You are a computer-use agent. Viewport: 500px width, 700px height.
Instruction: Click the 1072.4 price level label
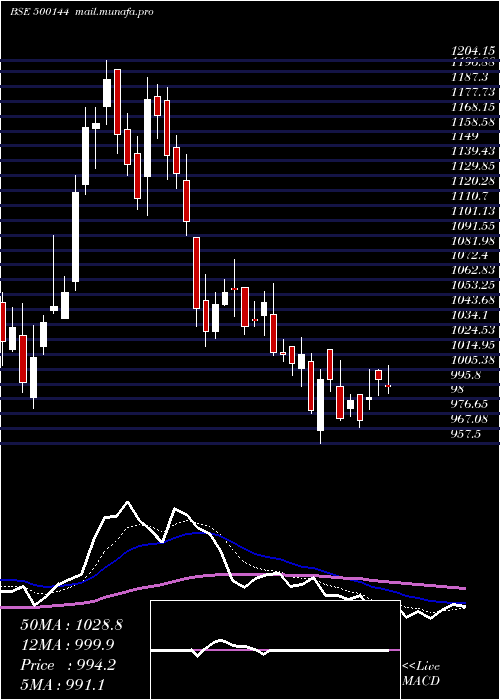[470, 255]
